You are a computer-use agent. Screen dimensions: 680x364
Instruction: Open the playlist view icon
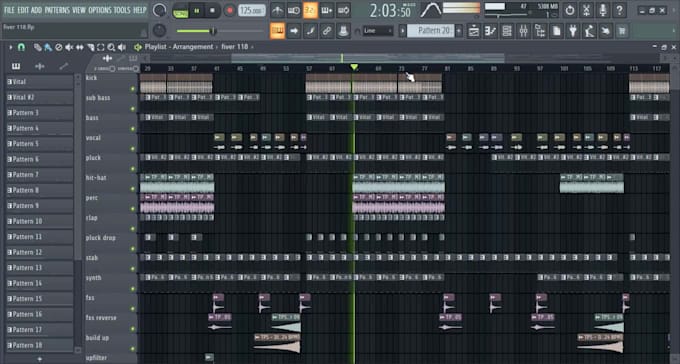(474, 31)
